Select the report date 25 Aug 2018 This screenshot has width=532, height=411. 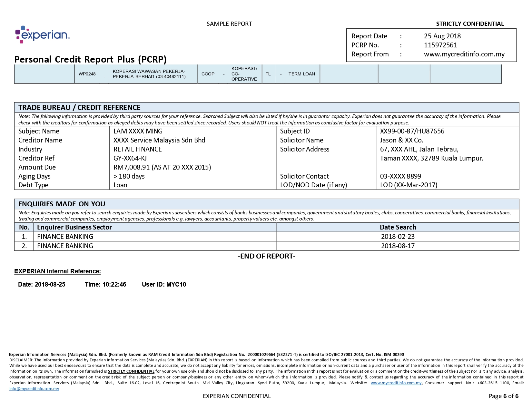(442, 36)
